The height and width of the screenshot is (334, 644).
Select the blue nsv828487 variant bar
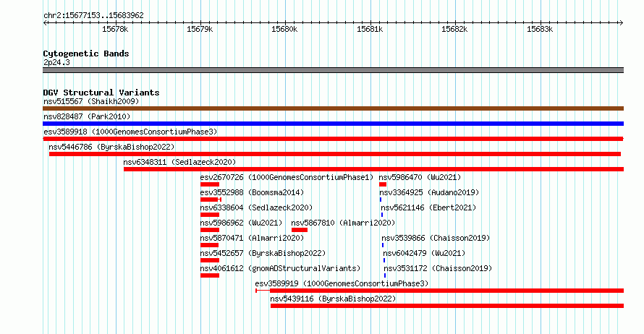pyautogui.click(x=333, y=124)
